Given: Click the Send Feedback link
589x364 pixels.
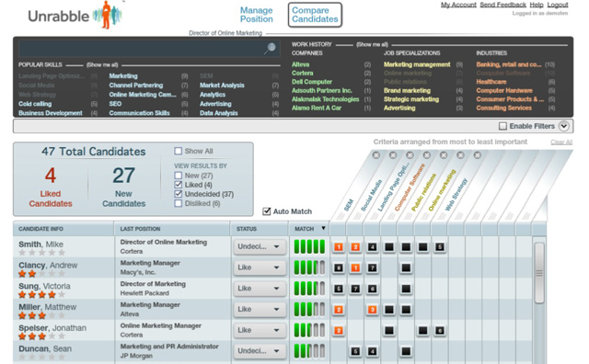Looking at the screenshot, I should [x=503, y=5].
